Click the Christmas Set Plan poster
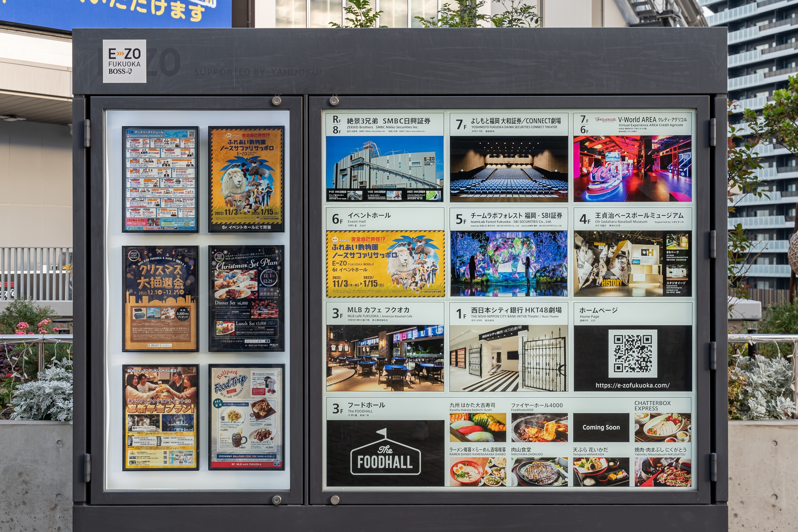798x532 pixels. coord(246,298)
